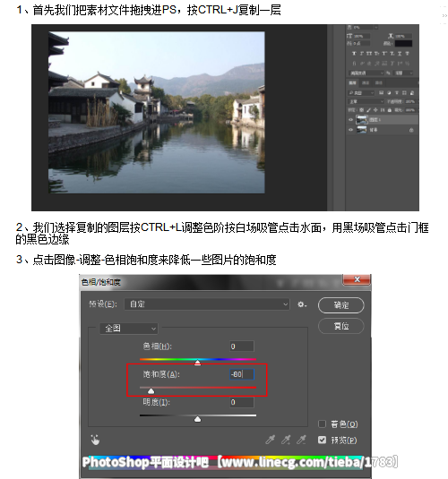
Task: Click the 色相 hue slider handle
Action: click(x=197, y=363)
